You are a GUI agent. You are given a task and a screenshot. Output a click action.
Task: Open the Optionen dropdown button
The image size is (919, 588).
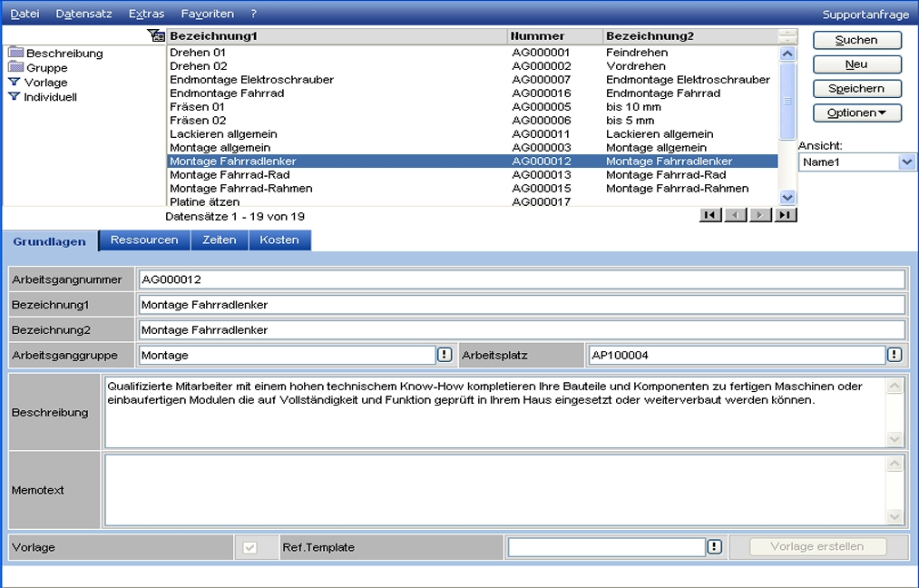(857, 113)
